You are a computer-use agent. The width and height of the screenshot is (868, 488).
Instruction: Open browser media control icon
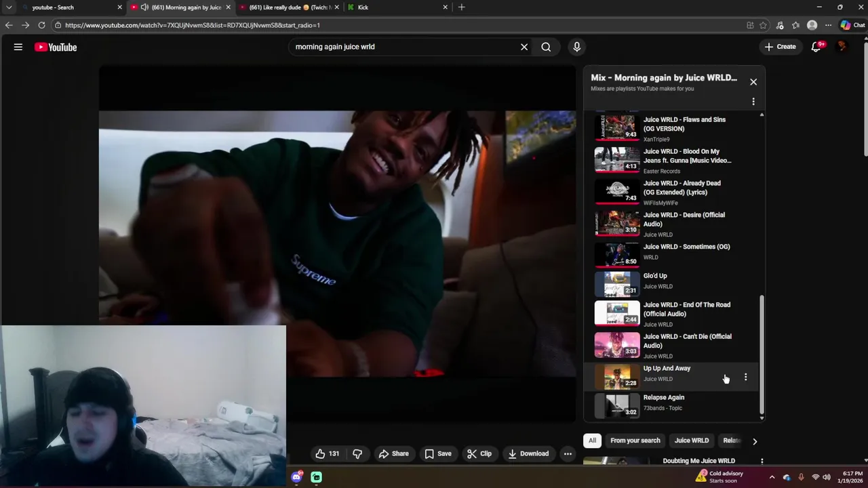780,25
